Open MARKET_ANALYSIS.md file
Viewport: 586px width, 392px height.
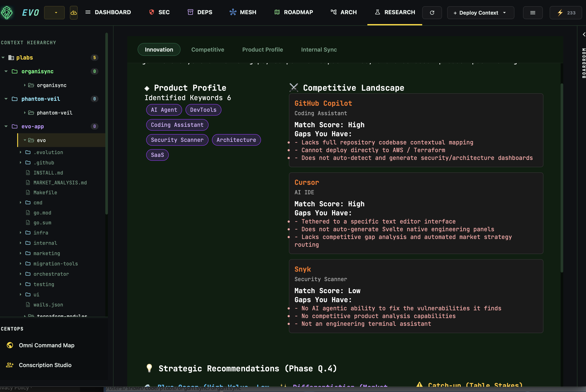tap(60, 183)
